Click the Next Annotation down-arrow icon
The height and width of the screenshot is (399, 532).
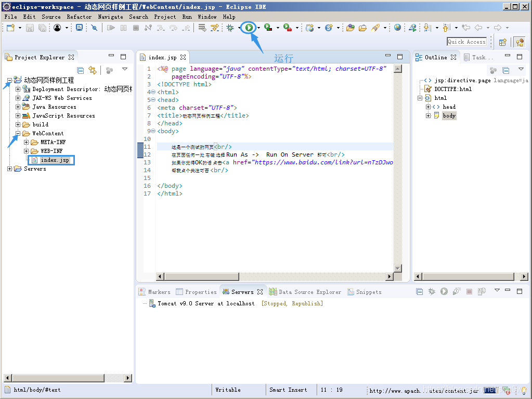(x=427, y=28)
